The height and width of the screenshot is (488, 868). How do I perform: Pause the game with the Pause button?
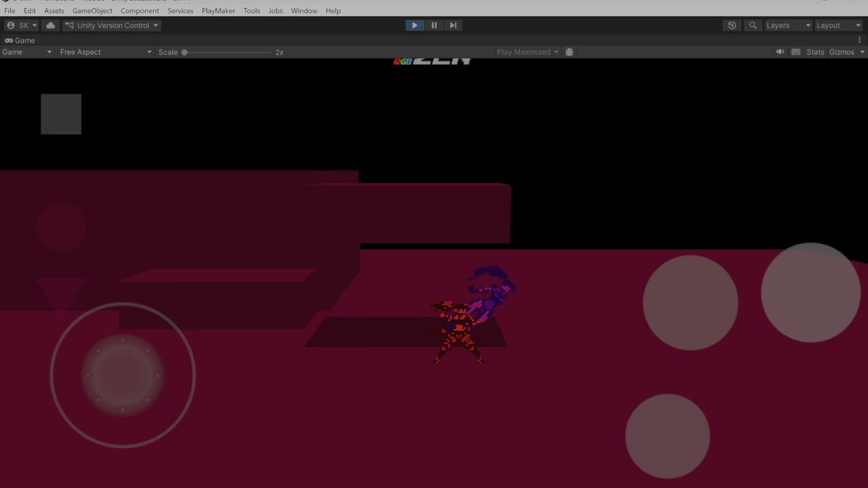pyautogui.click(x=434, y=25)
